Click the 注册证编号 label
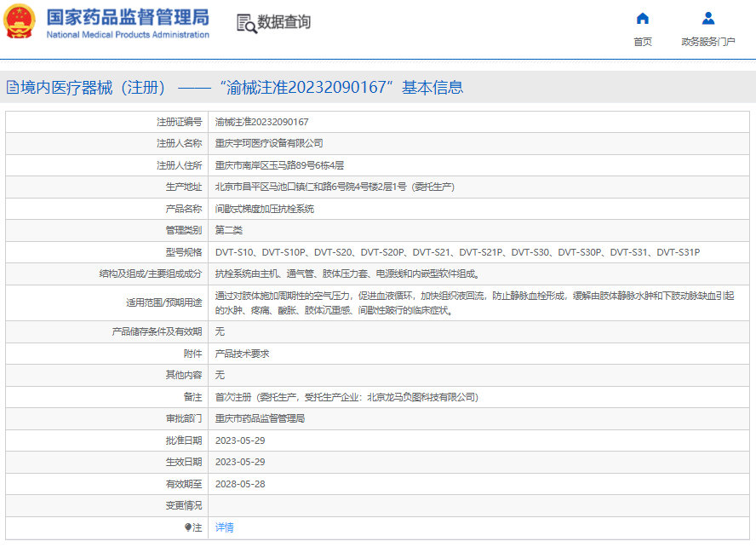This screenshot has width=756, height=547. point(179,122)
